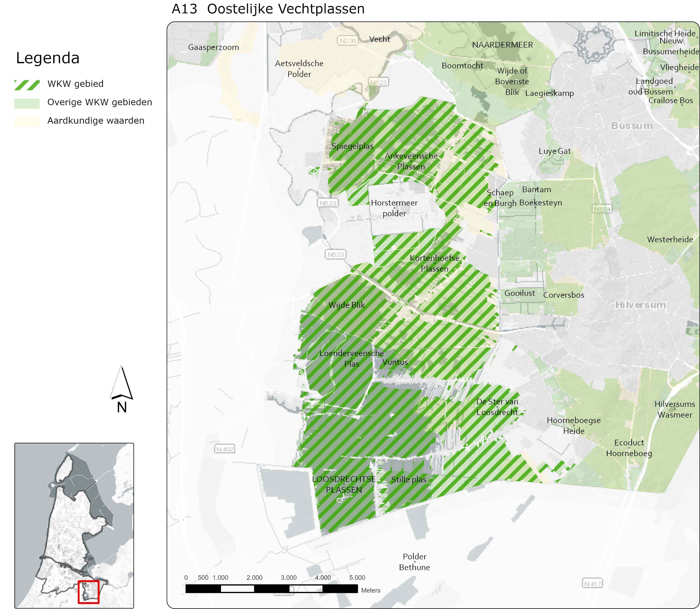Click the Aardkundige waarden cream swatch
700x609 pixels.
coord(27,122)
